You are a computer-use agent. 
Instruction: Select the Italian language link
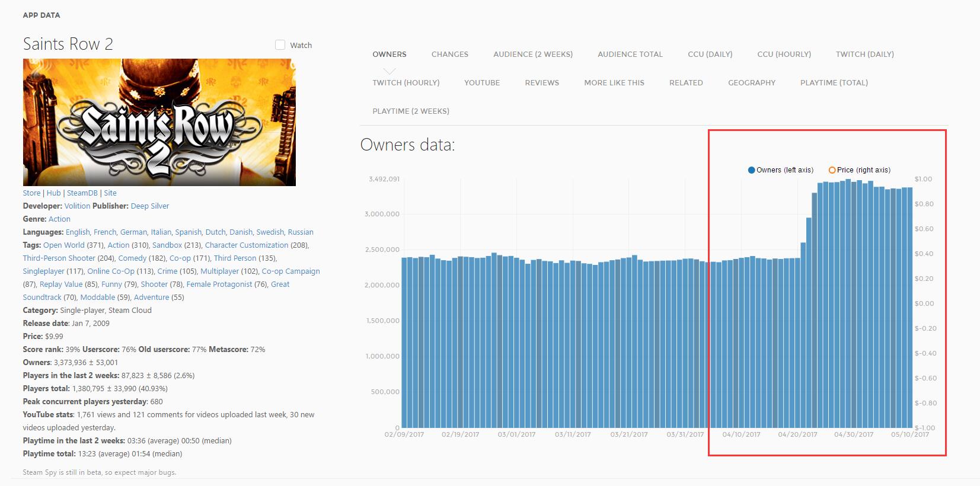pyautogui.click(x=161, y=232)
